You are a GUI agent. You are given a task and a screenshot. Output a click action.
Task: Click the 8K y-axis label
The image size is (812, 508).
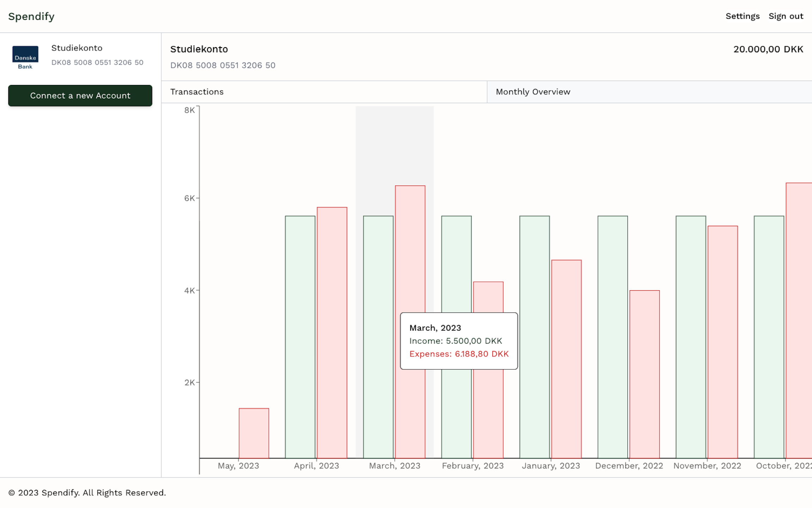pos(189,110)
